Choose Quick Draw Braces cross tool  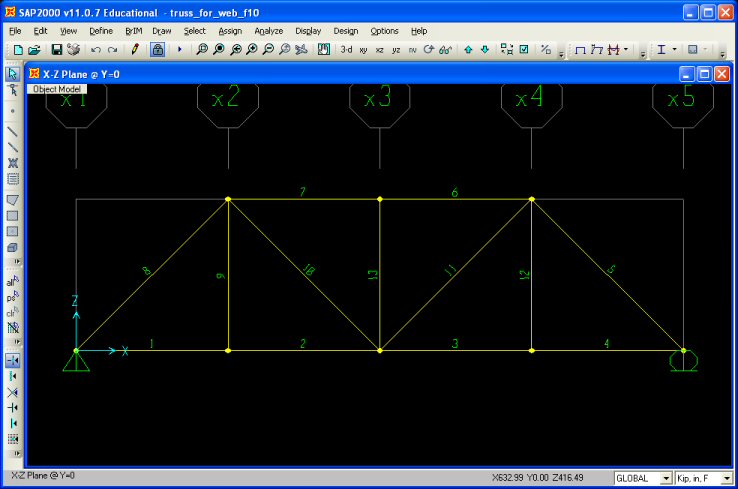click(13, 163)
